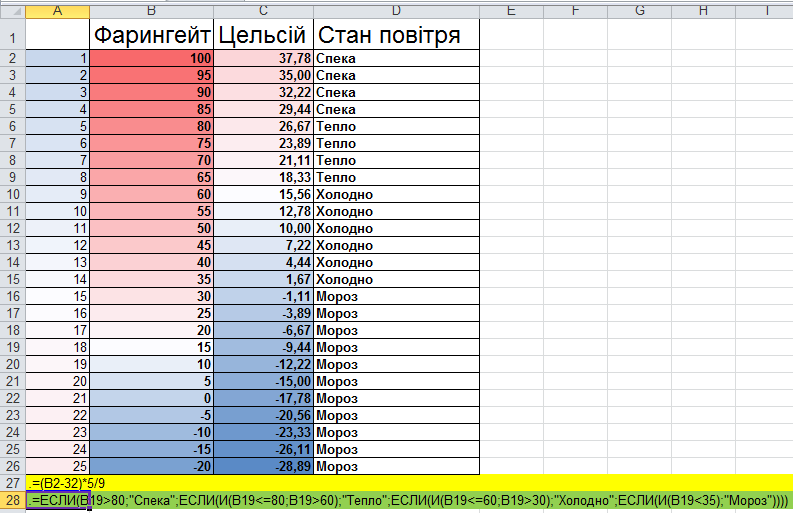
Task: Select column A cell with number 13
Action: pos(58,262)
